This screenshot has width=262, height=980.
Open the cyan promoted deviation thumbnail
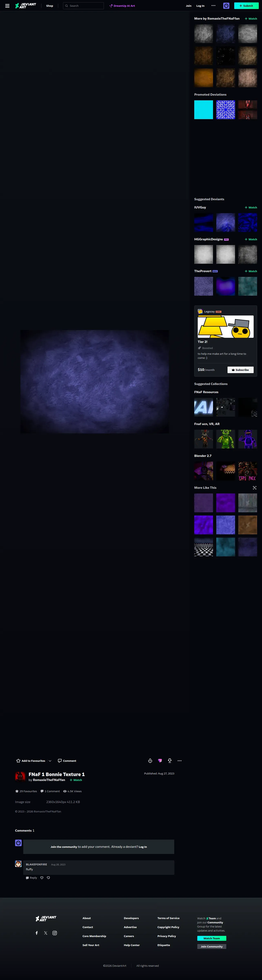click(203, 110)
